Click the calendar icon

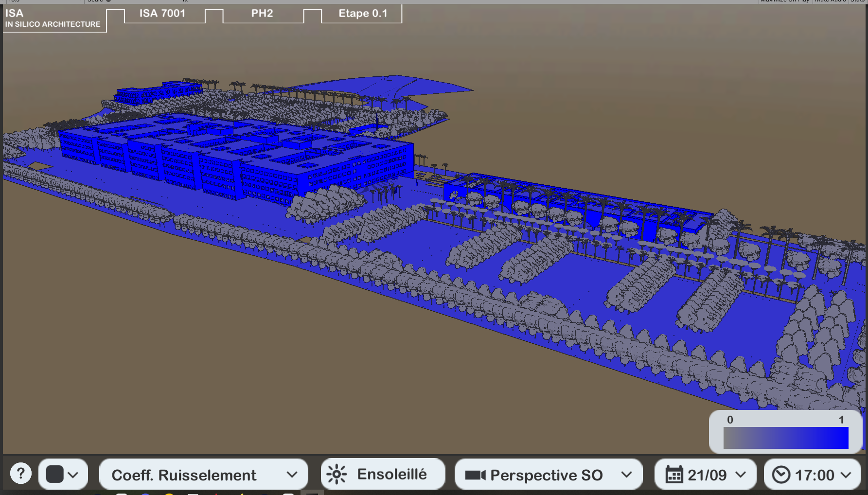pyautogui.click(x=673, y=475)
